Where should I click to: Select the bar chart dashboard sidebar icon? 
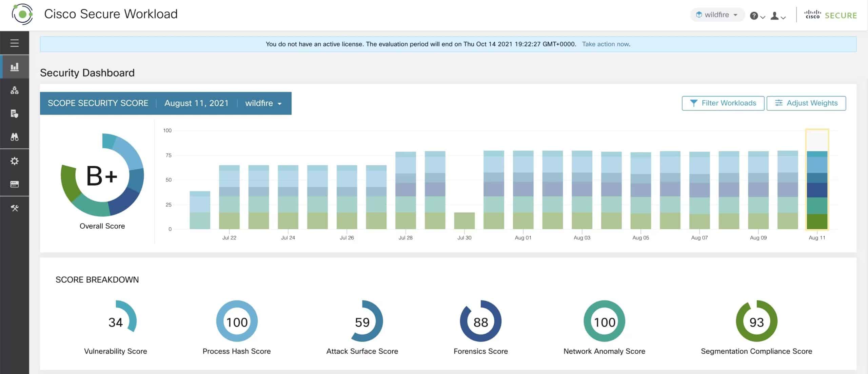coord(14,67)
